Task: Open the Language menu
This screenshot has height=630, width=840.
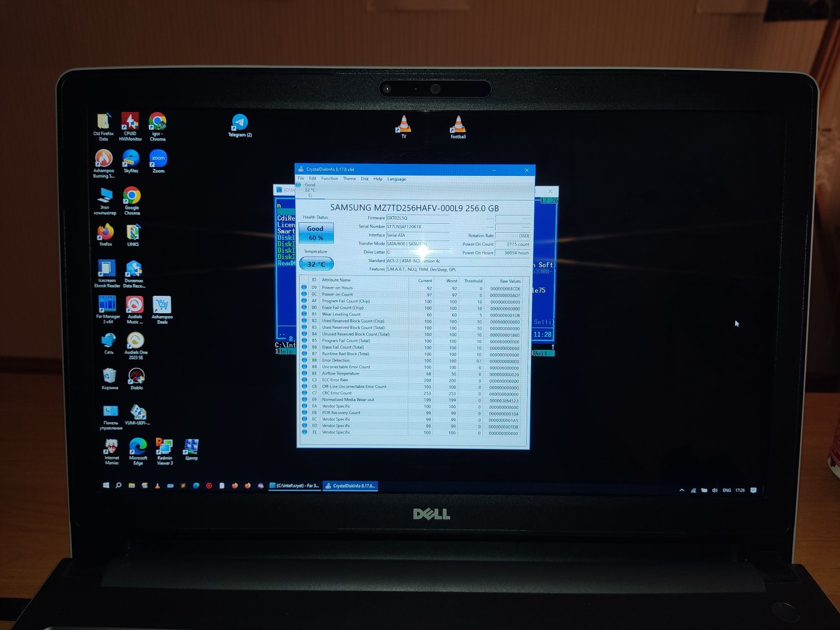Action: click(x=397, y=179)
